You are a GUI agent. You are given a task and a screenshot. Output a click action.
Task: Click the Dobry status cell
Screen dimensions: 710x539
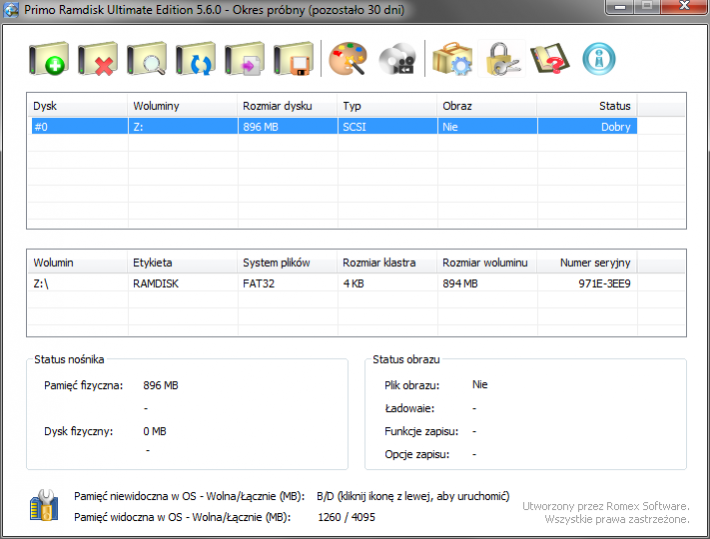click(587, 126)
